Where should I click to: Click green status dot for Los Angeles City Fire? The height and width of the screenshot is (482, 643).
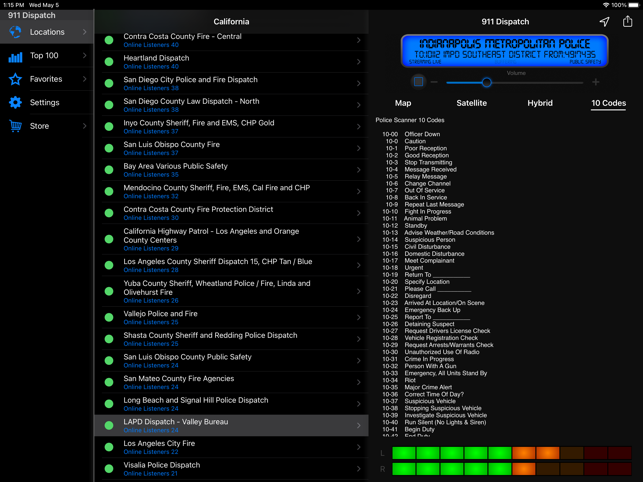109,447
